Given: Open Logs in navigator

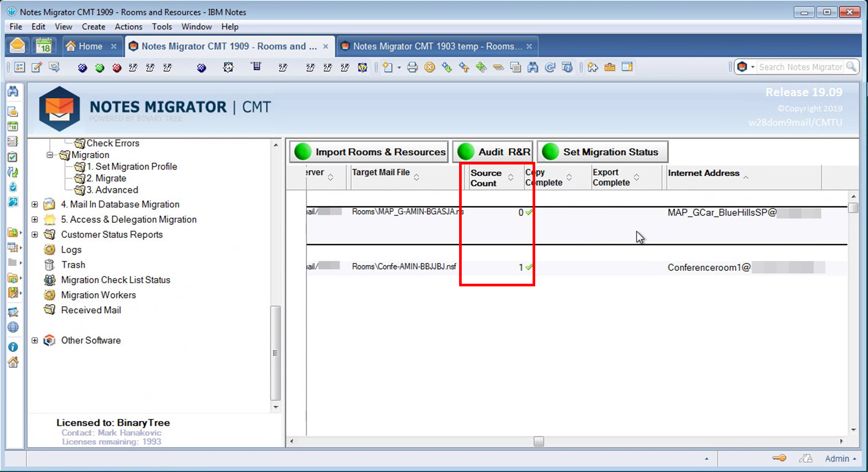Looking at the screenshot, I should (71, 250).
